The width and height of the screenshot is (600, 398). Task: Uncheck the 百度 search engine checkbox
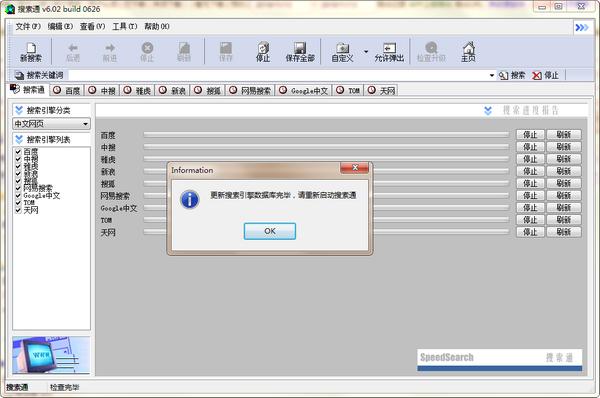[18, 152]
